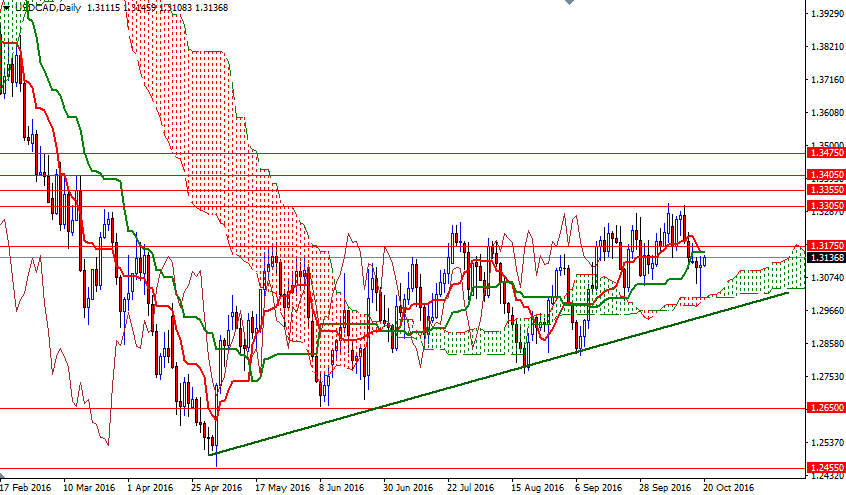The width and height of the screenshot is (846, 495).
Task: Click the 6 Sep 2016 date label
Action: (x=599, y=488)
